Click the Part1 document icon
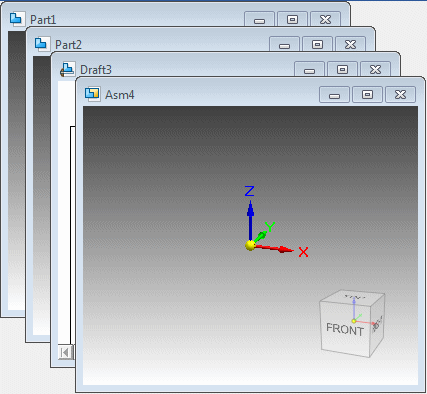This screenshot has height=394, width=427. [17, 19]
